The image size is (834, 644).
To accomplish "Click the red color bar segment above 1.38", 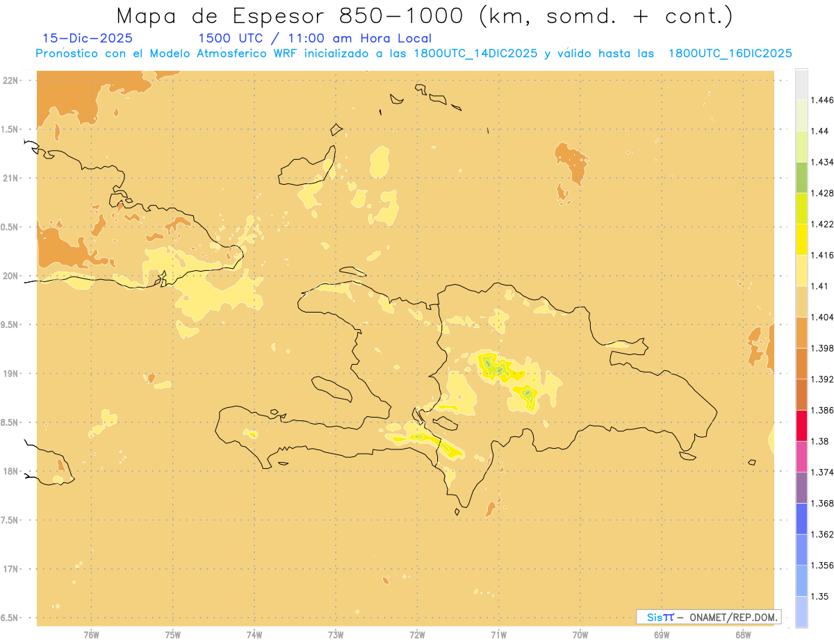I will pos(802,426).
